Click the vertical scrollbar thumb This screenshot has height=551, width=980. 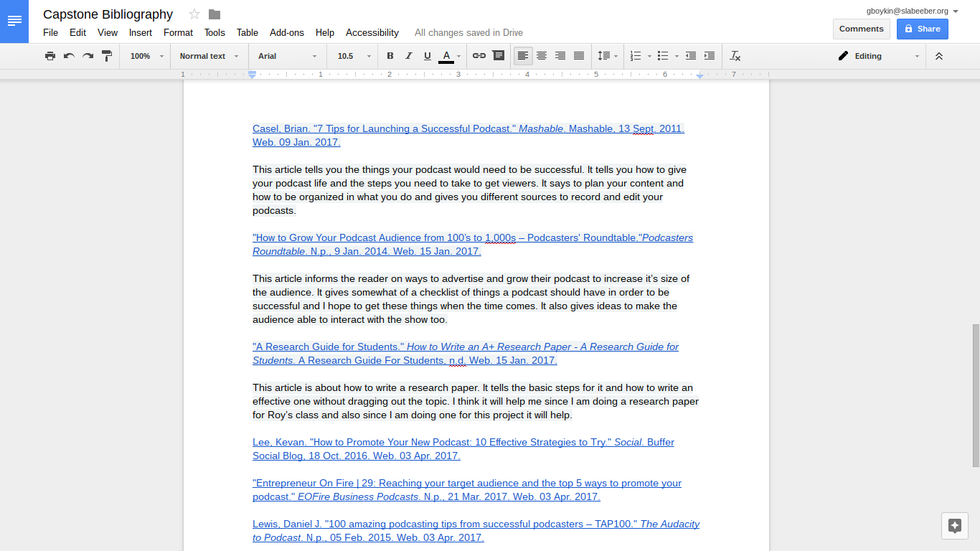pos(975,395)
